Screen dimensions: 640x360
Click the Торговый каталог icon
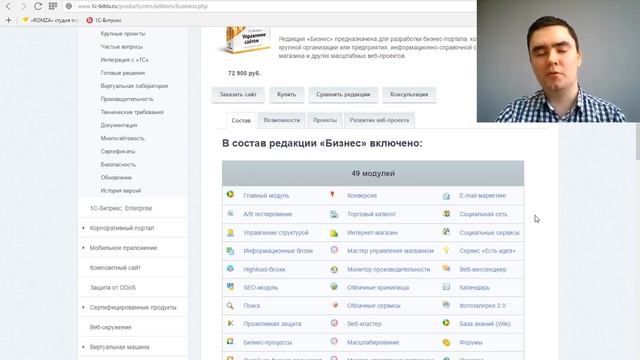point(334,214)
